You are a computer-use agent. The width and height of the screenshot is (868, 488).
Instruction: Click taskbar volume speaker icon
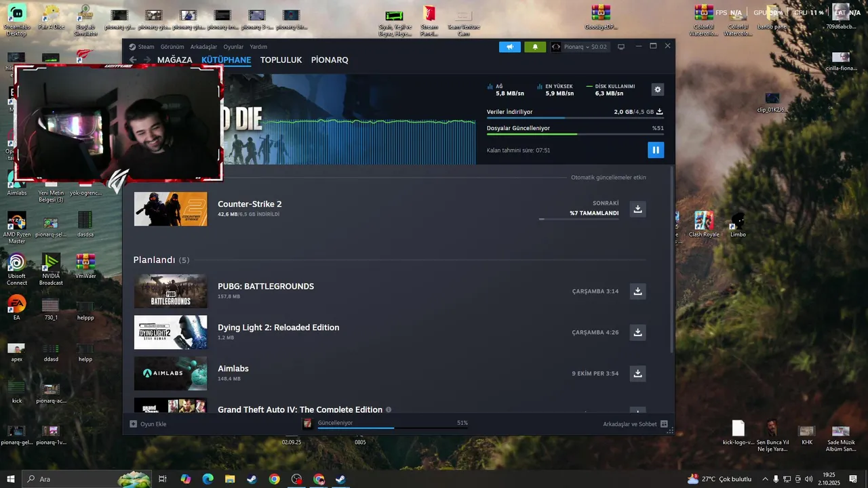pyautogui.click(x=808, y=479)
